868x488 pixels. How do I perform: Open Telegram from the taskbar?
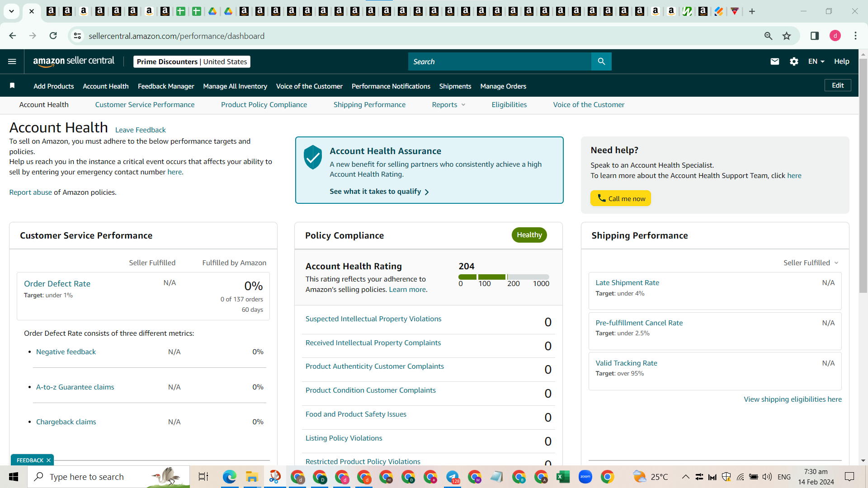point(452,477)
